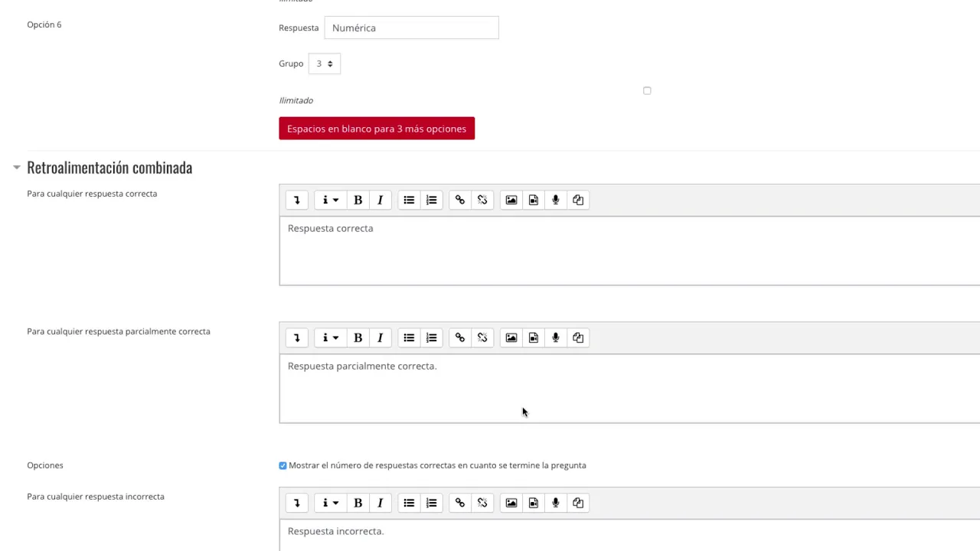The image size is (980, 551).
Task: Toggle italic in correct response editor
Action: pos(380,200)
